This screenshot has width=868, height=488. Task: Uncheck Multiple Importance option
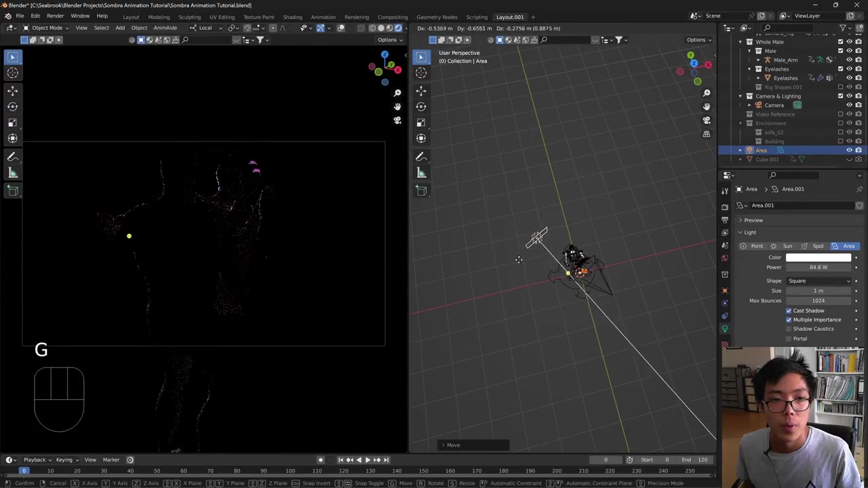789,320
